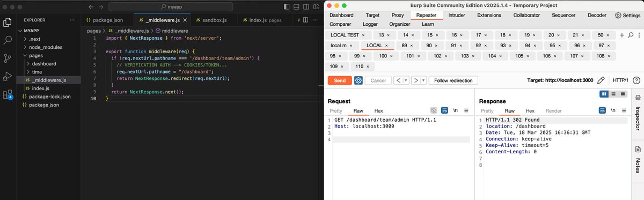Screen dimensions: 644x200
Task: Open Burp Suite Settings gear
Action: click(x=627, y=15)
